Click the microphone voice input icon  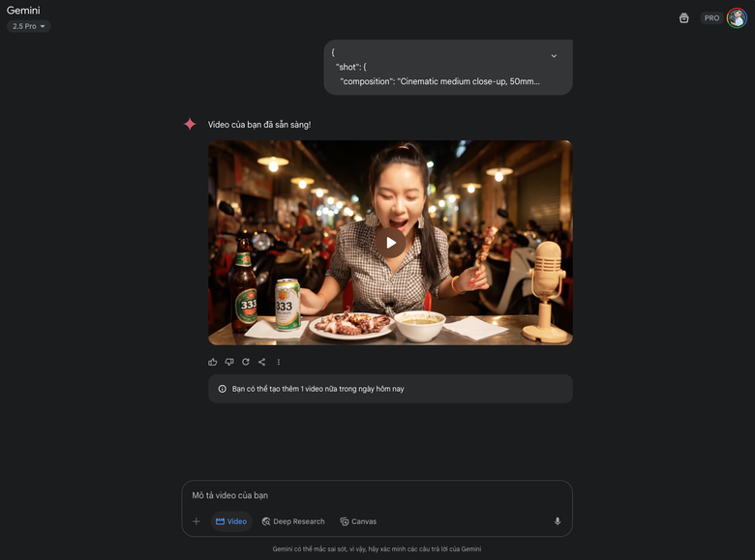coord(558,521)
